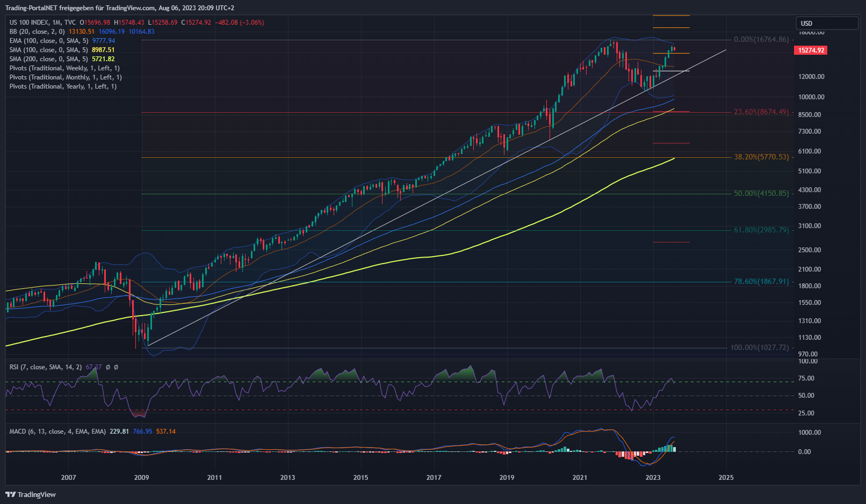The height and width of the screenshot is (504, 866).
Task: Select the 38.20% Fibonacci level label
Action: (761, 157)
